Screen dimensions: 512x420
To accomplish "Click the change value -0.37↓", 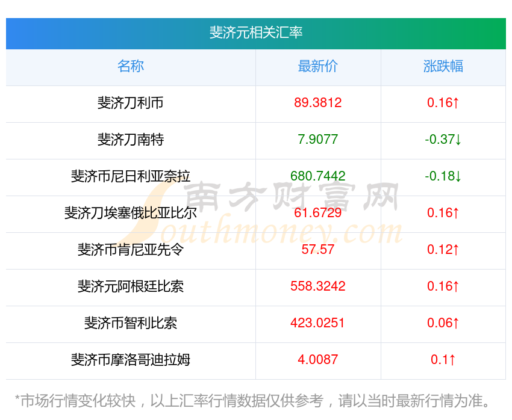I will [x=443, y=140].
